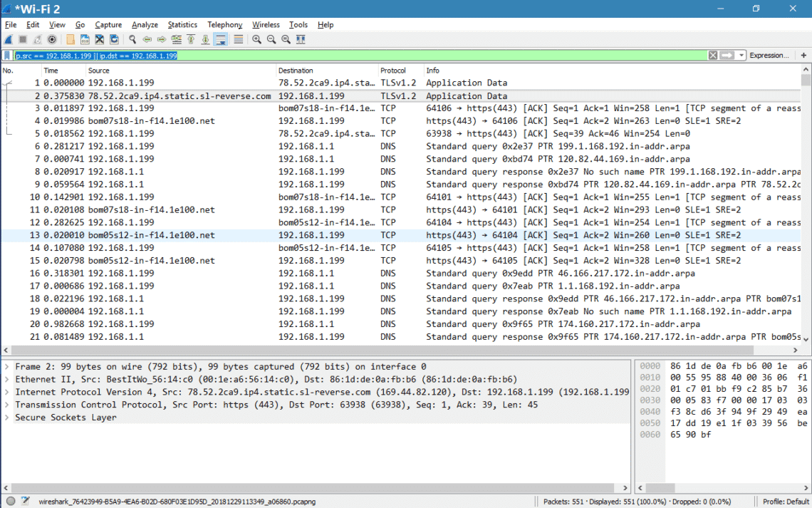Open the Capture menu
This screenshot has width=812, height=508.
click(x=108, y=25)
